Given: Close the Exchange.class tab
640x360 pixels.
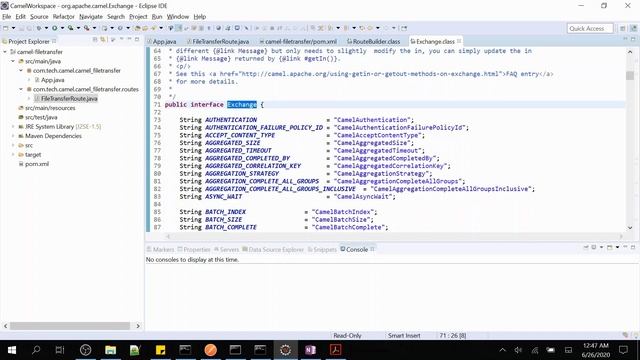Looking at the screenshot, I should tap(459, 41).
